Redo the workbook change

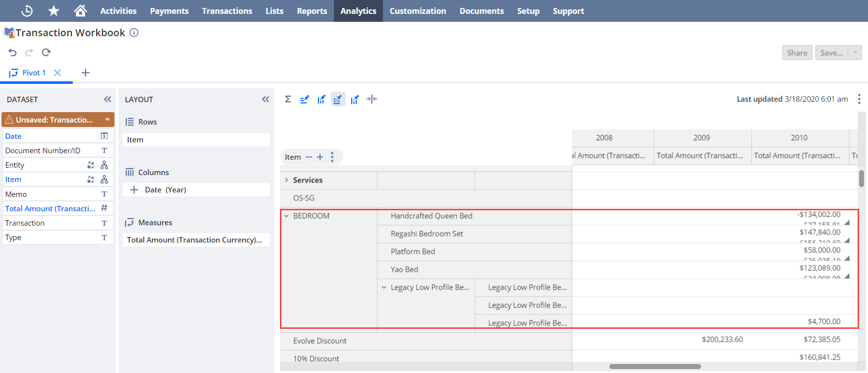coord(29,53)
